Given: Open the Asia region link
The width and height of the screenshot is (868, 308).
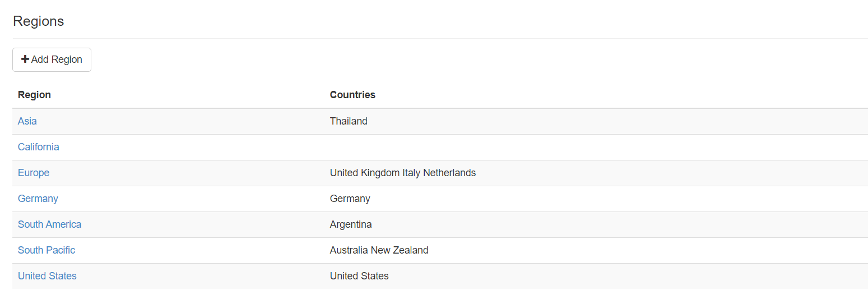Looking at the screenshot, I should [27, 121].
